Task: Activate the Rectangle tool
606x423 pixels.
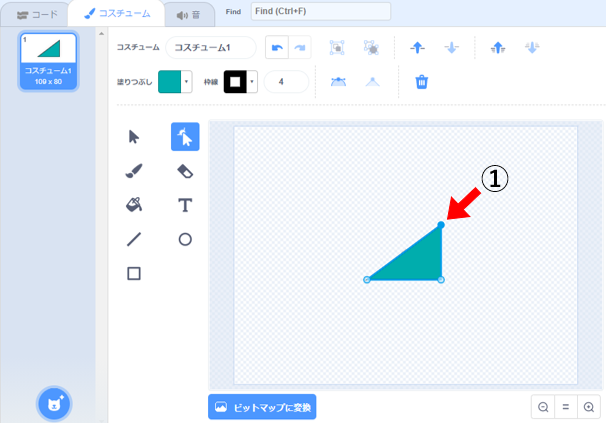Action: point(134,273)
